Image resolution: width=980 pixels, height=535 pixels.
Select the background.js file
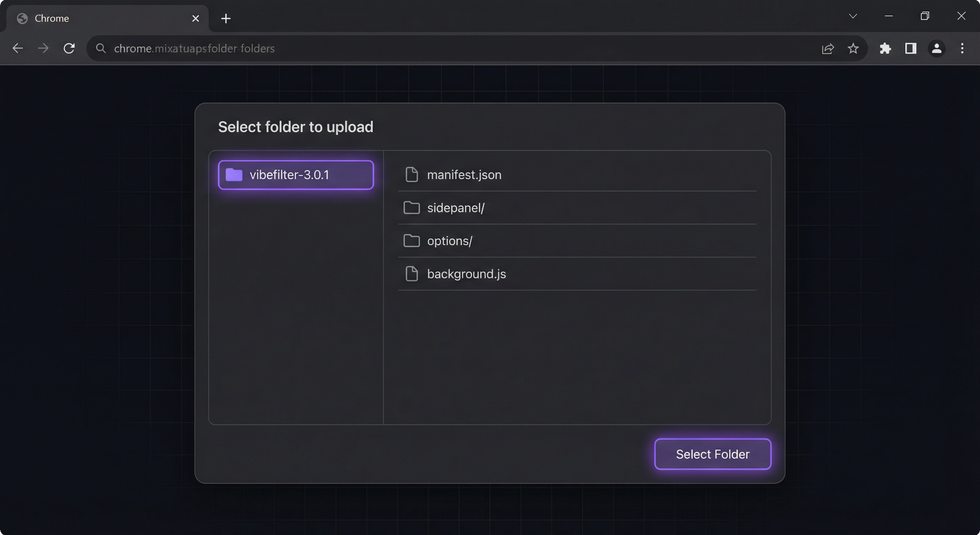pos(466,274)
